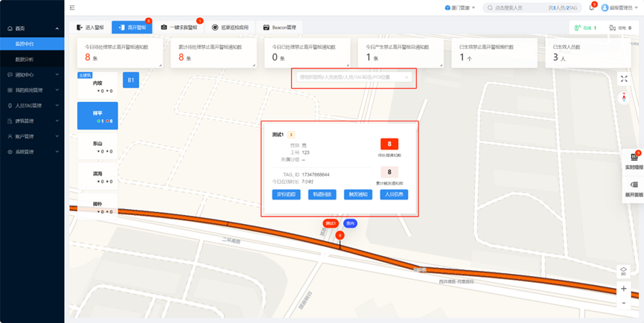Expand the 通知中心 sidebar menu
The image size is (644, 323).
(32, 74)
